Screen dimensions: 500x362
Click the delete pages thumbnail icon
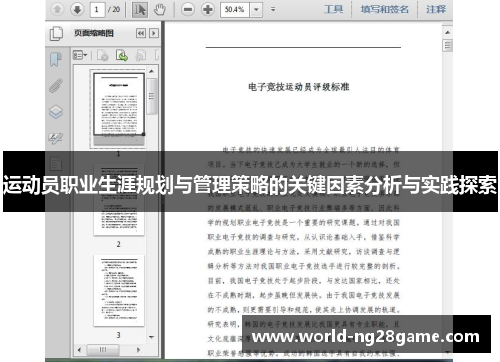tap(102, 55)
